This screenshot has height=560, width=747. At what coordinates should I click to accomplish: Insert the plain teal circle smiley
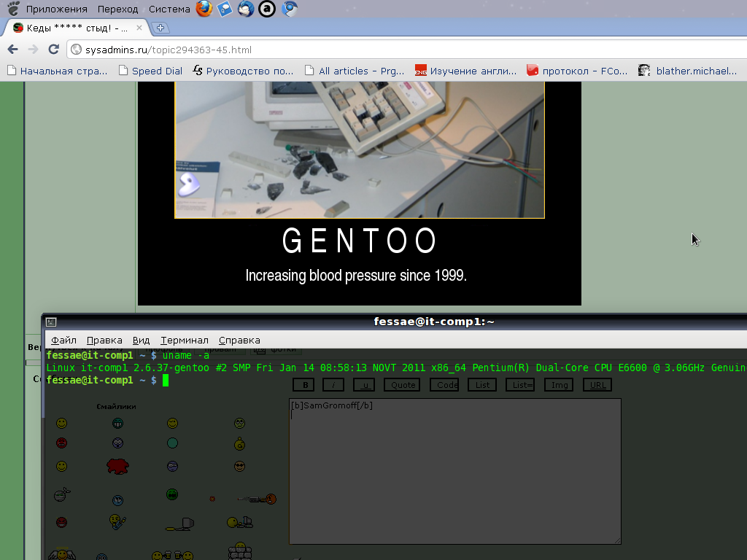tap(172, 443)
